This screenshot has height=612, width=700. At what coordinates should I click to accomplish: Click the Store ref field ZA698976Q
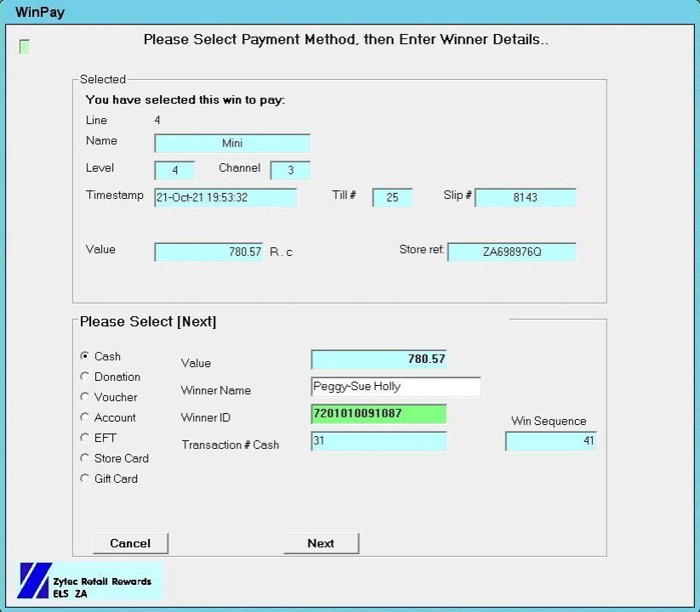tap(511, 252)
